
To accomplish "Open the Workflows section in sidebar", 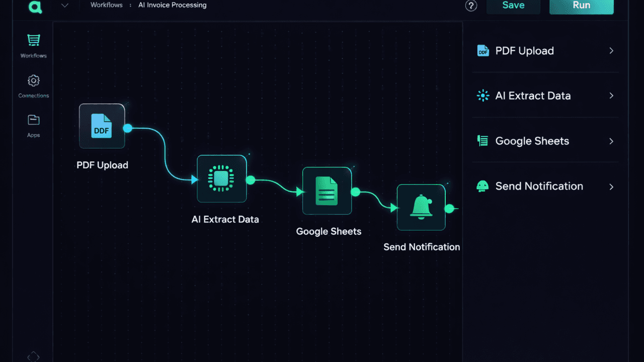I will click(x=33, y=45).
